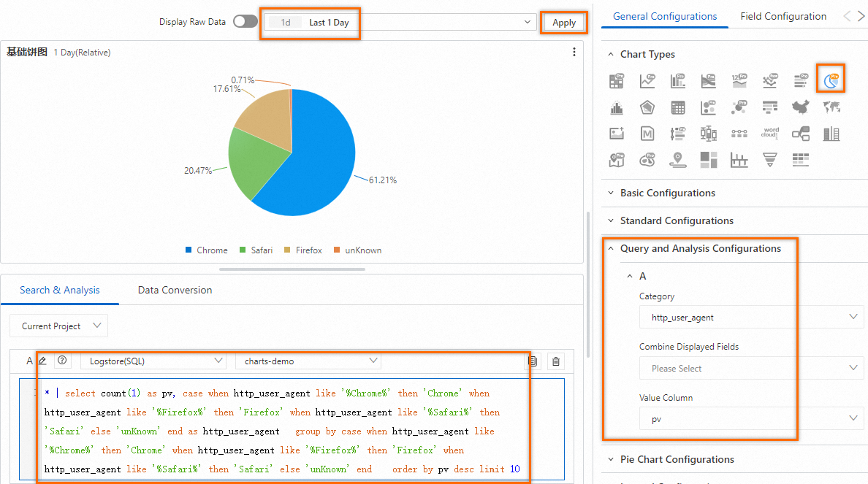Click the Safari legend color swatch
The width and height of the screenshot is (868, 484).
coord(243,250)
